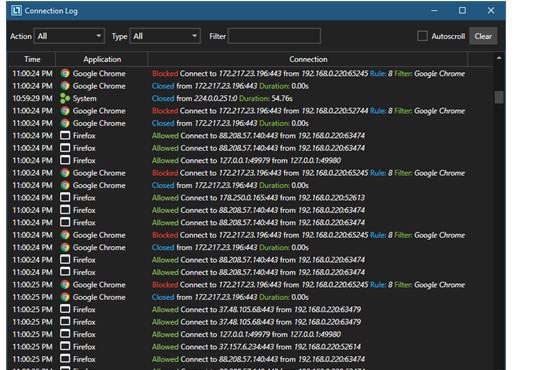This screenshot has width=537, height=370.
Task: Click the Firefox icon on the 37.157.6.234 row
Action: pyautogui.click(x=65, y=346)
